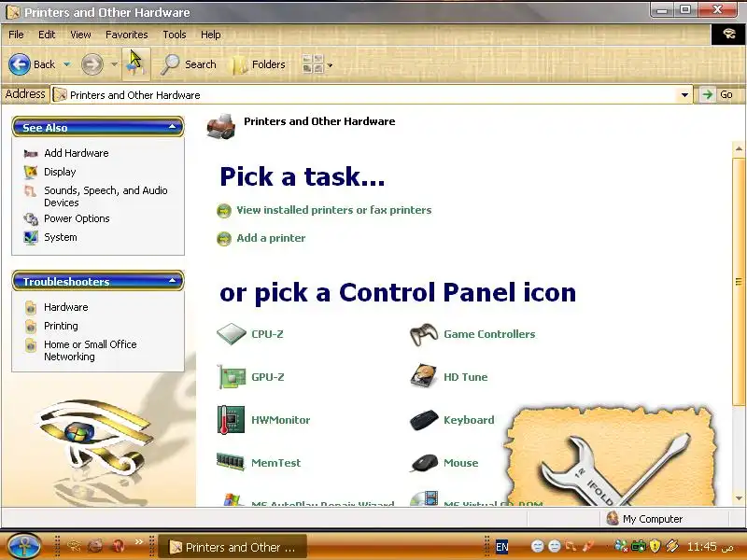Screen dimensions: 747x560
Task: Click the Go button
Action: click(x=717, y=95)
